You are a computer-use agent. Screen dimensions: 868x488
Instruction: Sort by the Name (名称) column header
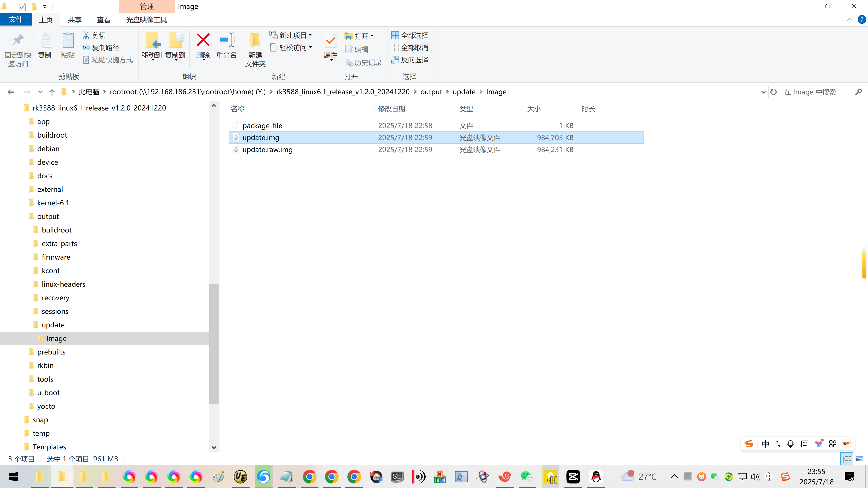tap(237, 109)
